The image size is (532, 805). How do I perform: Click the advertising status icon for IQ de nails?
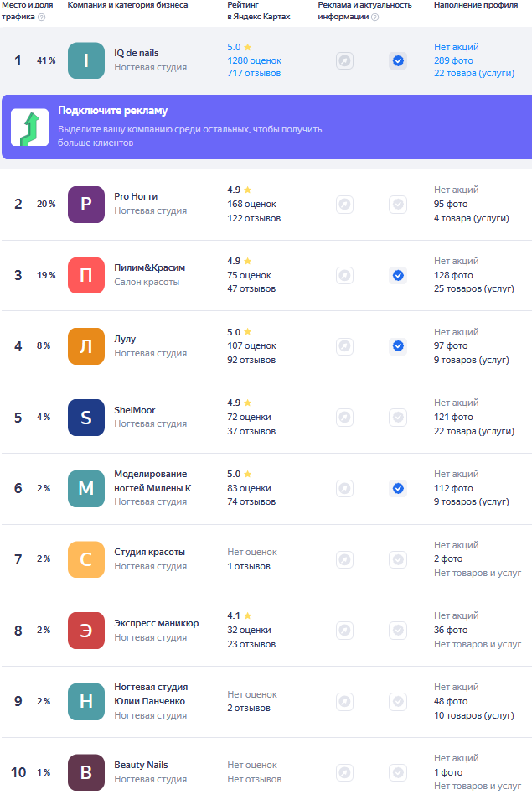point(344,61)
